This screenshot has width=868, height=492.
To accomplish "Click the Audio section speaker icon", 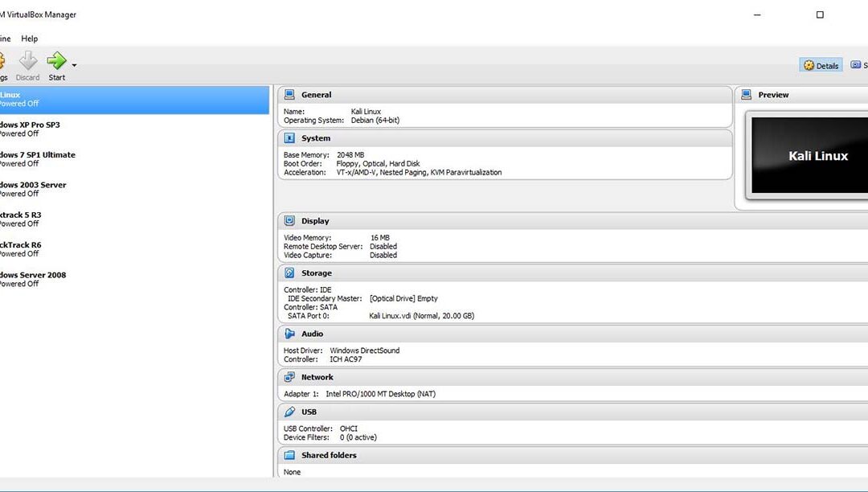I will tap(289, 334).
